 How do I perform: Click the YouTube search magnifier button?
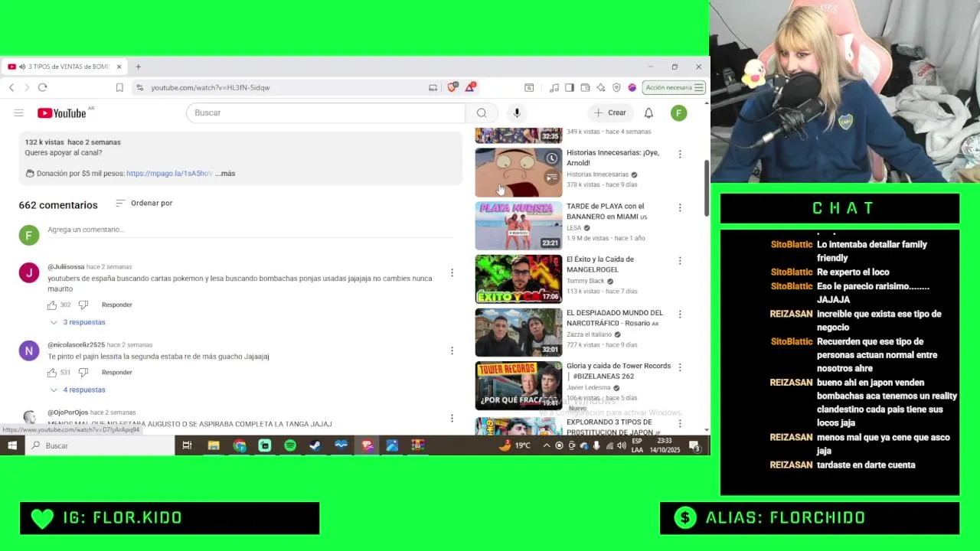coord(482,112)
